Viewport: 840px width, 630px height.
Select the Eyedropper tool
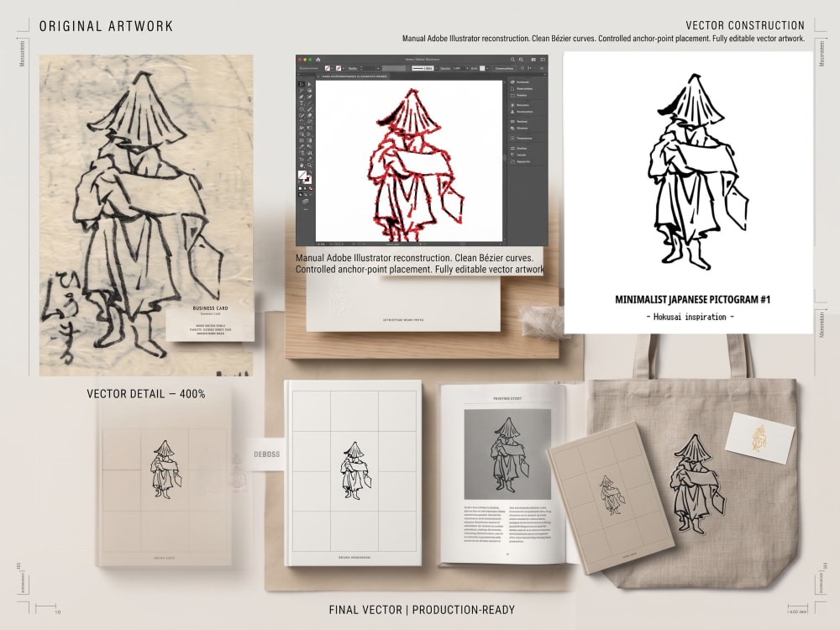301,147
